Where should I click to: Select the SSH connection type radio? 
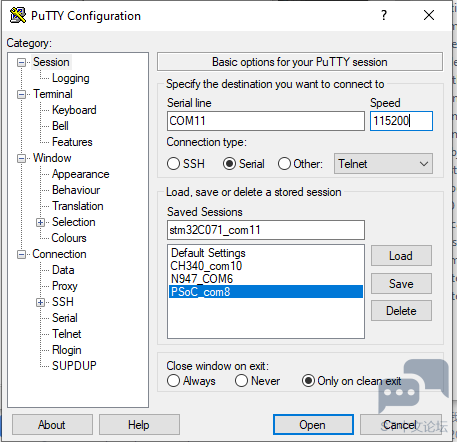[173, 164]
